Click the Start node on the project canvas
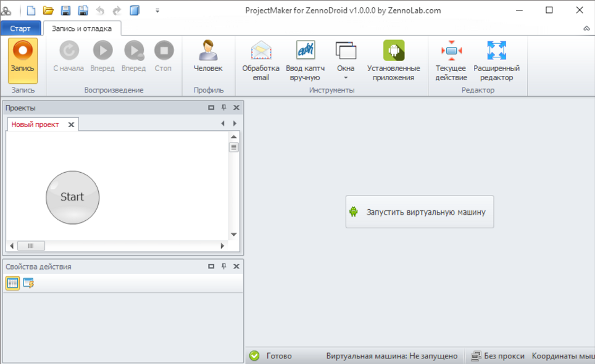595x364 pixels. point(72,197)
